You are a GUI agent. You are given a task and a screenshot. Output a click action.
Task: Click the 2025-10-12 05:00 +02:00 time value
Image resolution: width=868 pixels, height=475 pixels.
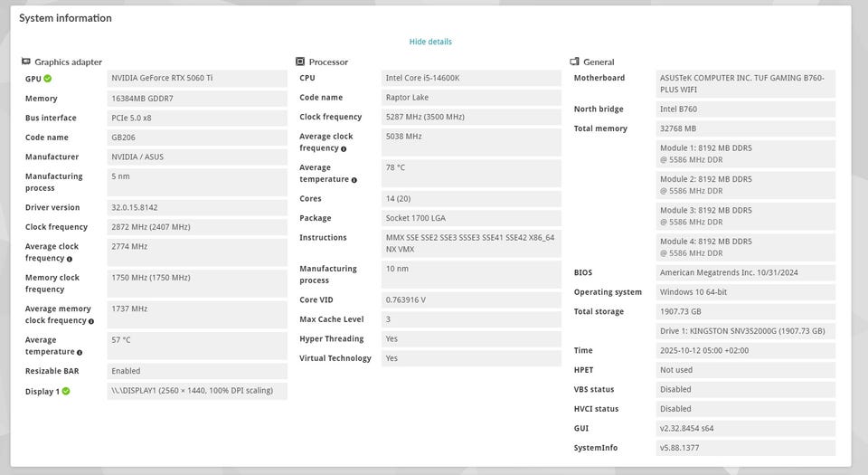[x=746, y=350]
